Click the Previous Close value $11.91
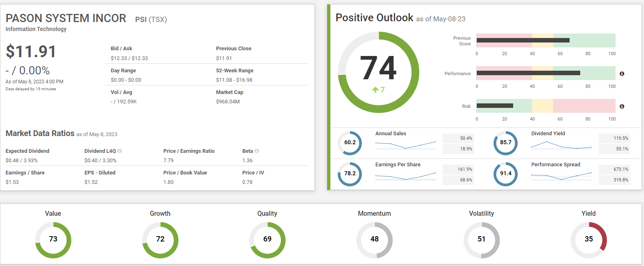644x266 pixels. 224,58
